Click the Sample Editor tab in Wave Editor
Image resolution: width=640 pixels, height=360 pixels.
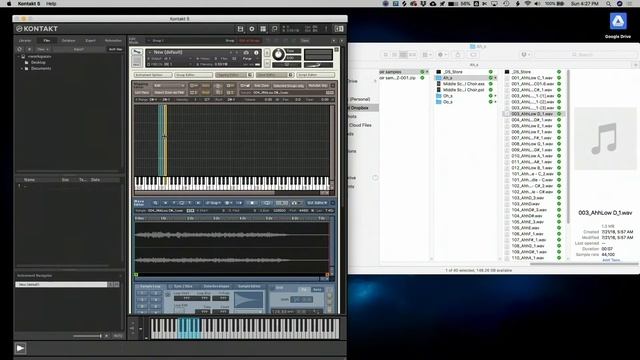click(249, 287)
